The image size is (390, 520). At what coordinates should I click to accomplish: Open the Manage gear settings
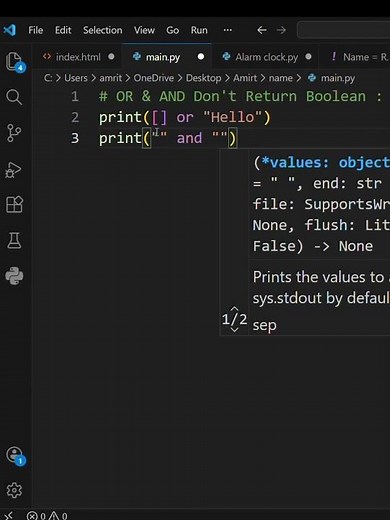(14, 490)
